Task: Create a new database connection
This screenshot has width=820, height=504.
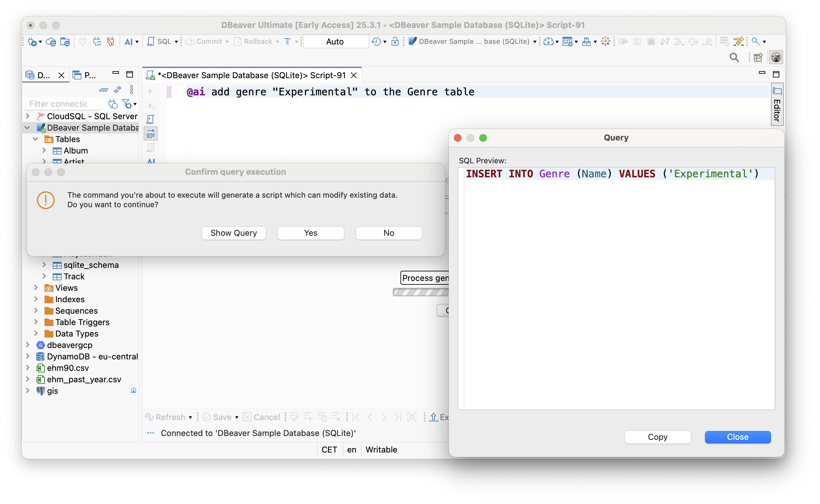Action: point(33,41)
